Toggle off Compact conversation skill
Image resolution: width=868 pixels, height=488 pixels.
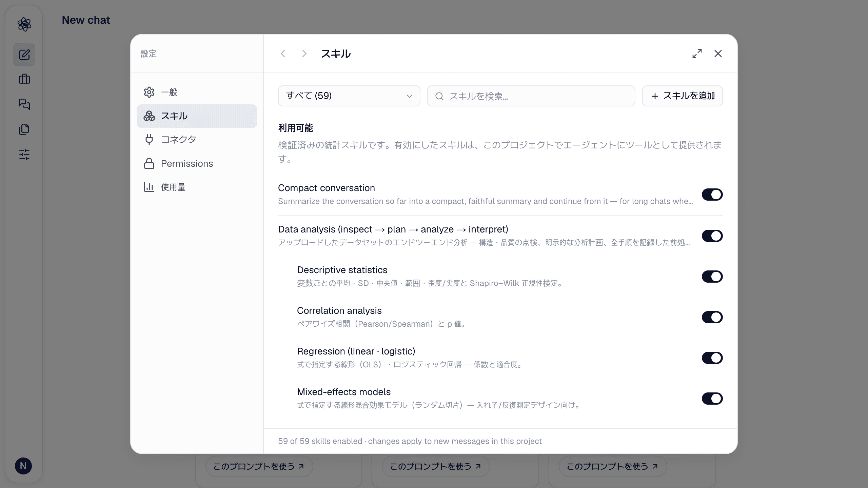click(x=712, y=195)
